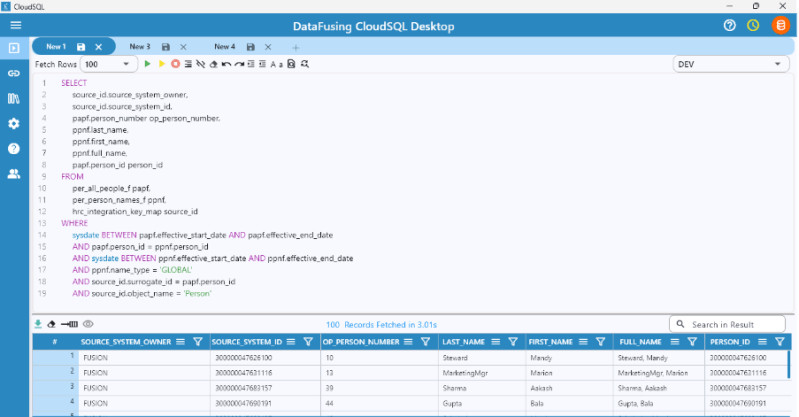Switch to the New 4 tab
Viewport: 799px width, 417px height.
[x=225, y=46]
